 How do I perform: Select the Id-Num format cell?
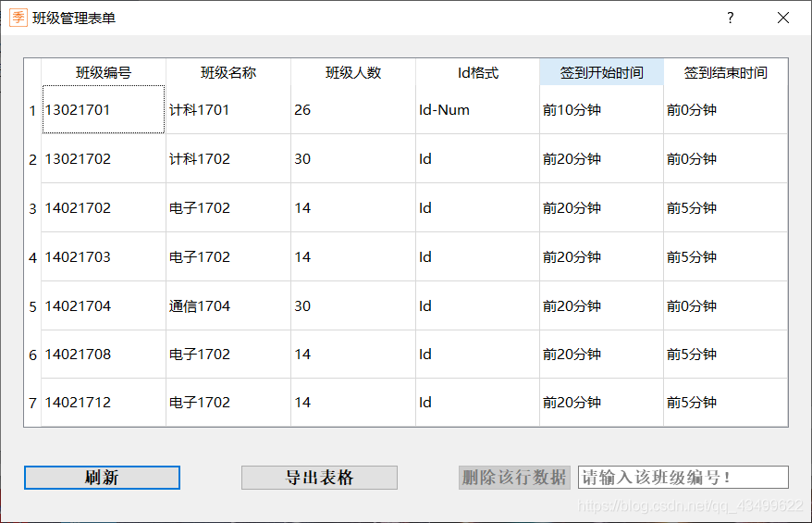[x=477, y=110]
